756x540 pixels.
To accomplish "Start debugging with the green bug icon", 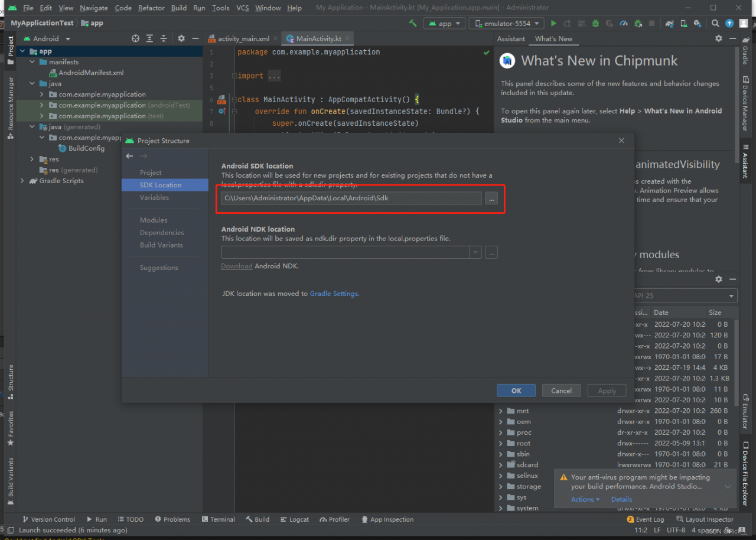I will tap(595, 23).
